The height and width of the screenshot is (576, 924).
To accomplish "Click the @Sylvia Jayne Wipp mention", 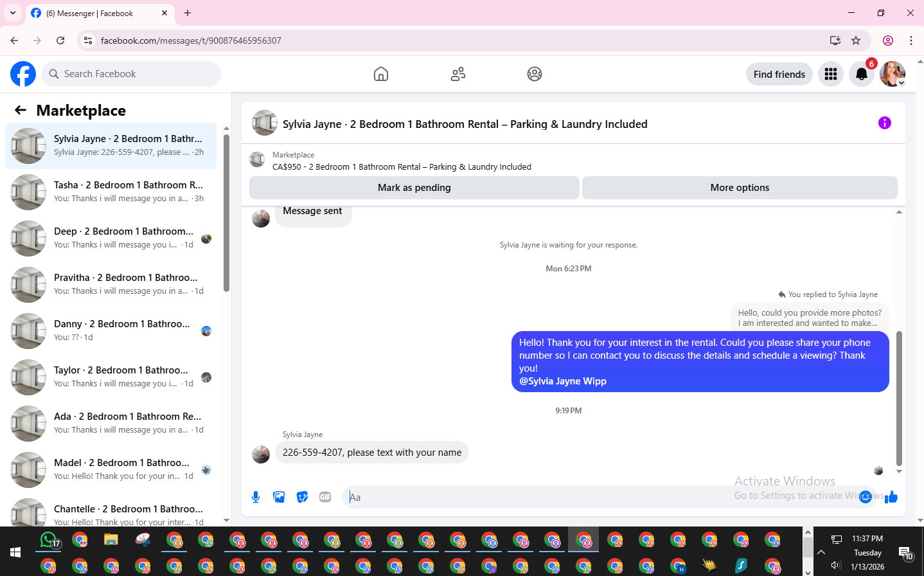I will pos(563,381).
